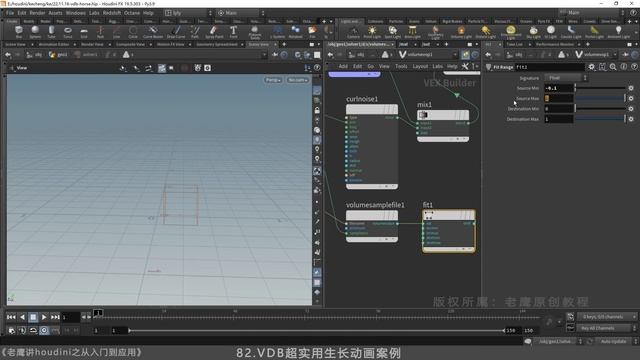Open the Persp camera dropdown in viewport
This screenshot has width=640, height=360.
point(273,80)
